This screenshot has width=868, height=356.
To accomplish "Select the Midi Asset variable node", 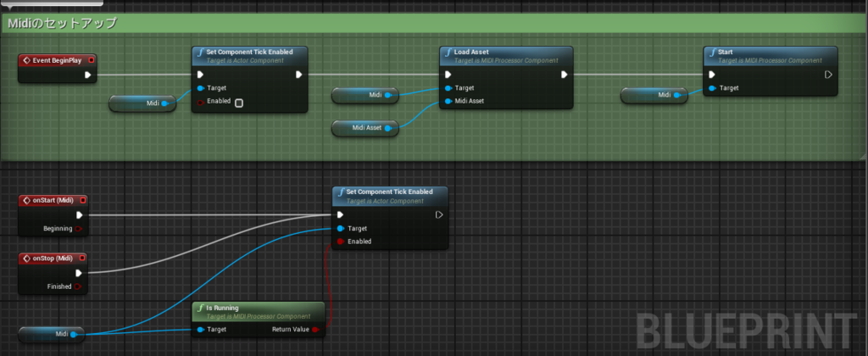I will [x=364, y=128].
